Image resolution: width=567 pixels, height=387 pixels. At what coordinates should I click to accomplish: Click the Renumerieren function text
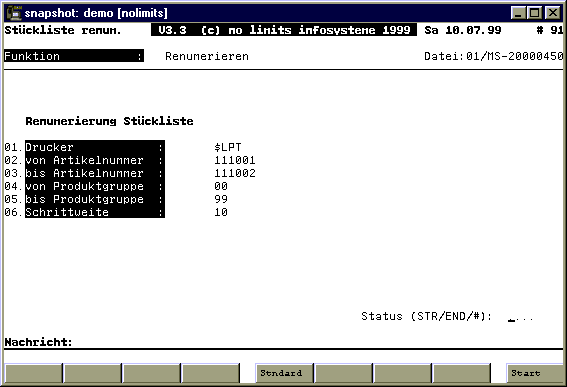(x=207, y=56)
